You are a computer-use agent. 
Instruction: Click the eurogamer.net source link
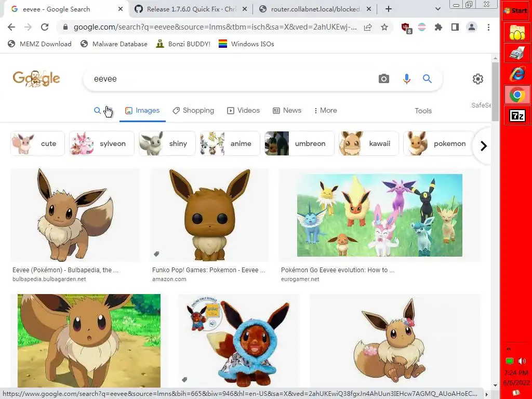(300, 279)
